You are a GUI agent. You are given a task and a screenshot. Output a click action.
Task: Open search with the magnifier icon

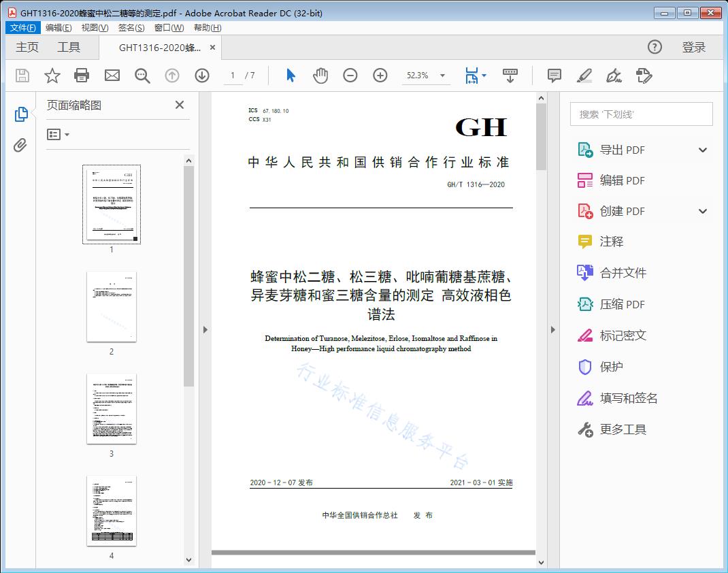142,76
